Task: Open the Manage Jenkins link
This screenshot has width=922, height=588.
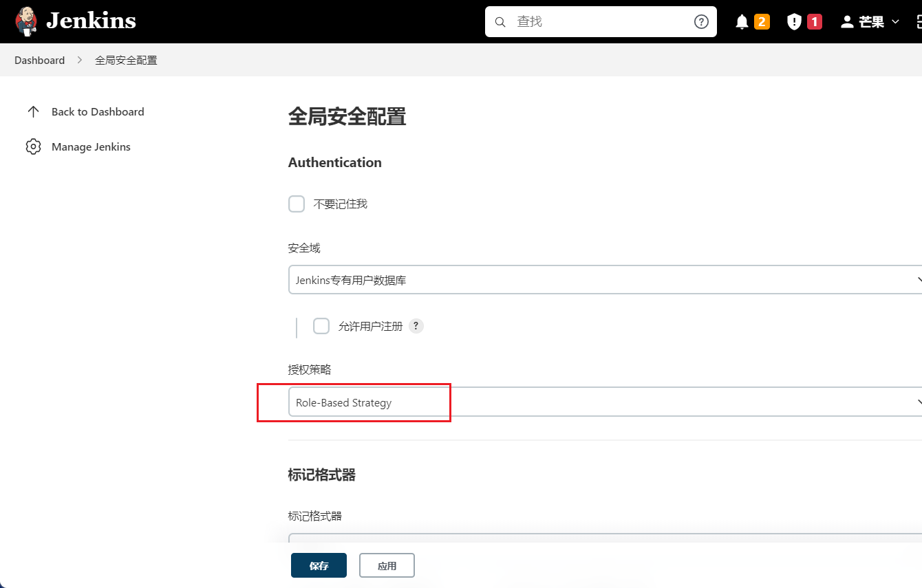Action: [x=91, y=146]
